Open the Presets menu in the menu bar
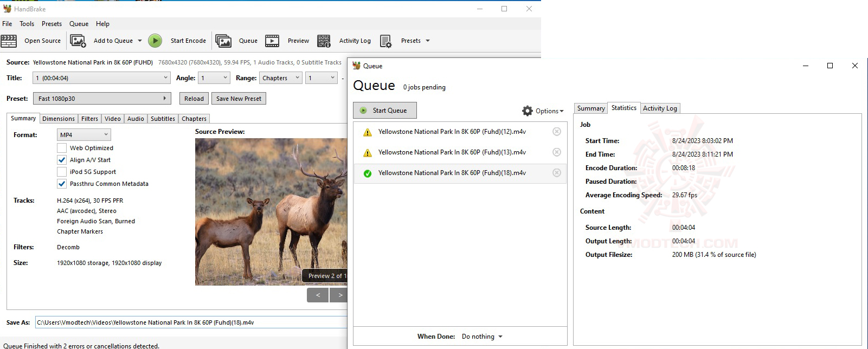 coord(52,24)
